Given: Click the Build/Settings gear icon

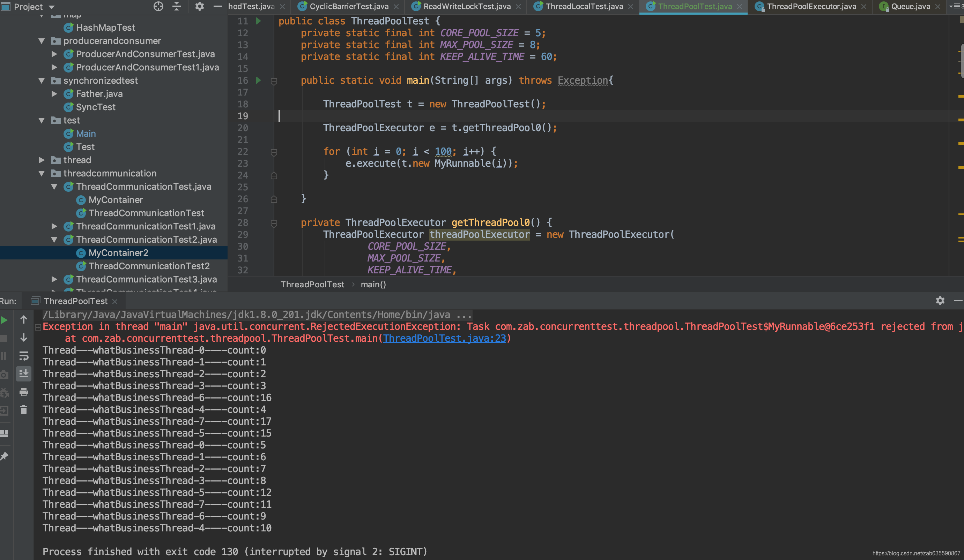Looking at the screenshot, I should [200, 6].
